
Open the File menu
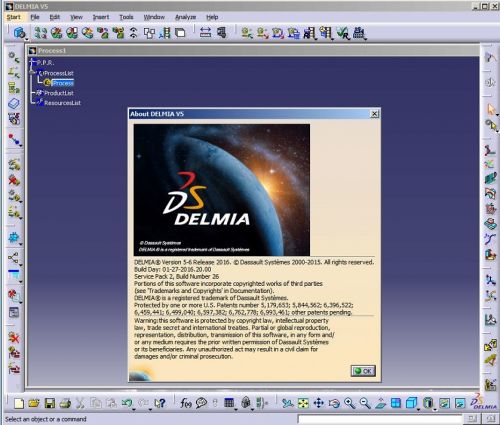pos(35,17)
